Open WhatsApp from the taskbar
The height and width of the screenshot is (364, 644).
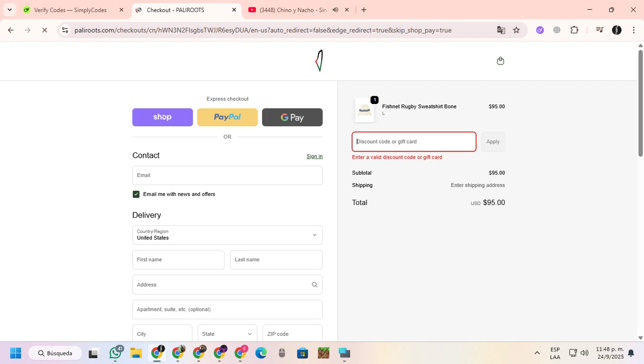pos(115,353)
